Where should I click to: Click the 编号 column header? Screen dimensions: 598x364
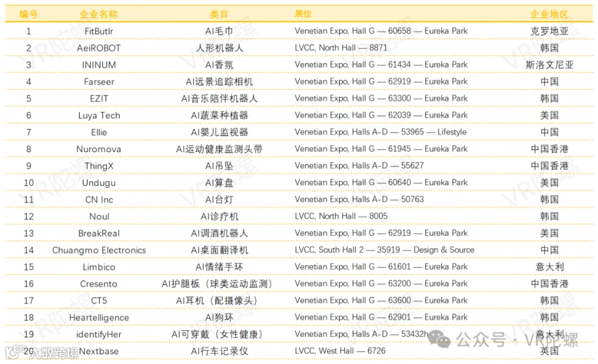coord(29,14)
